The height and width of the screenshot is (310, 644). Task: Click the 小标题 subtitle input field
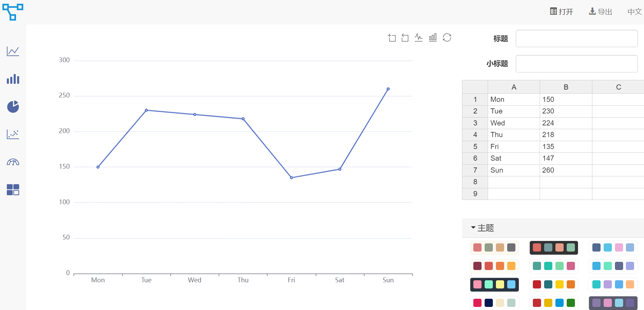click(576, 64)
